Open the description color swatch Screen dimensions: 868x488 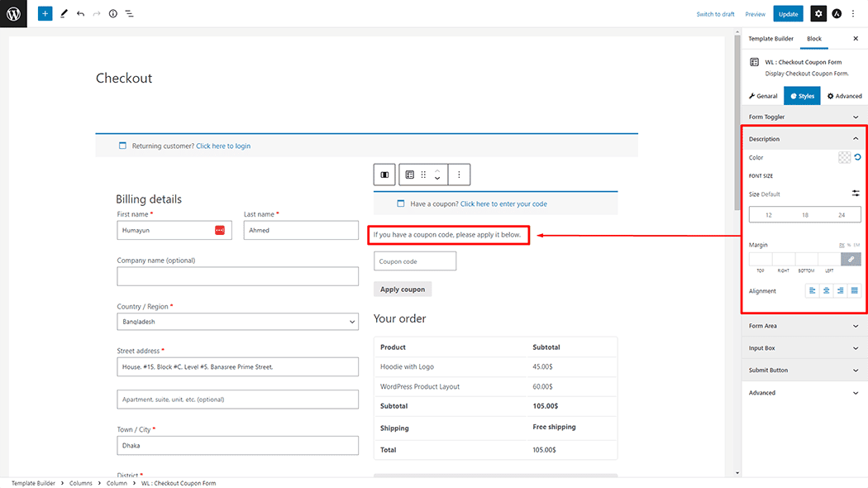tap(844, 157)
